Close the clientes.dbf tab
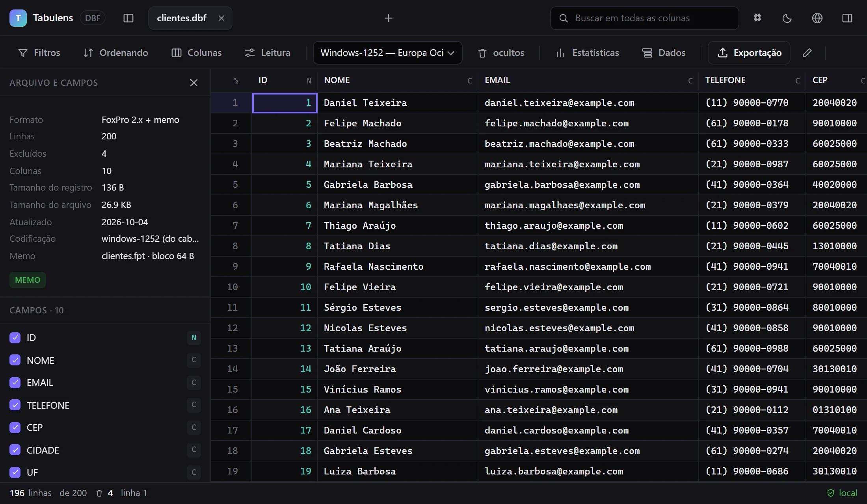Viewport: 867px width, 504px height. [x=221, y=18]
